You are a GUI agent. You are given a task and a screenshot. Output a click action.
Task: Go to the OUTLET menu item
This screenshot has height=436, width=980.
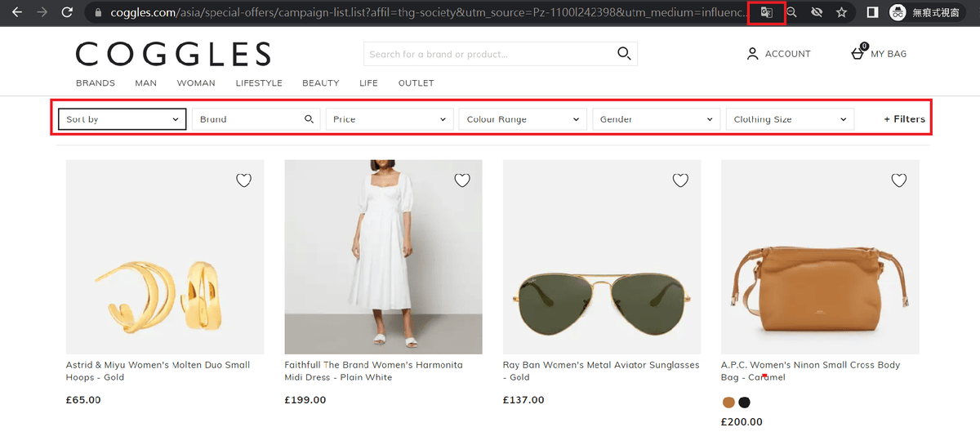[416, 83]
